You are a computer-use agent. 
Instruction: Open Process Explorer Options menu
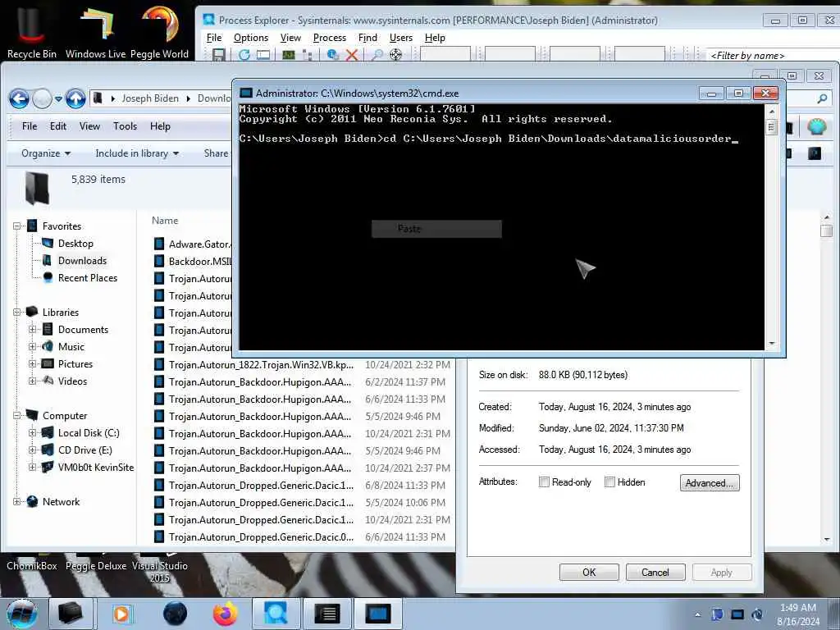(x=251, y=38)
